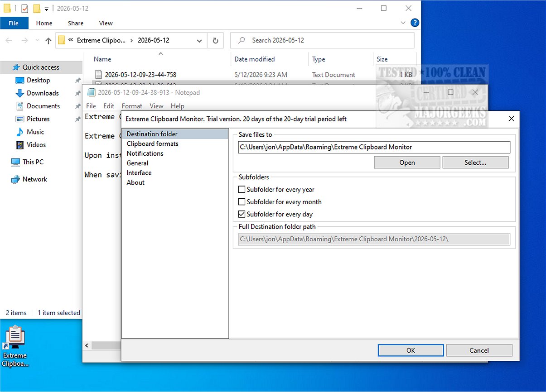Viewport: 546px width, 392px height.
Task: Open Recent locations dropdown arrow in Explorer
Action: 37,41
